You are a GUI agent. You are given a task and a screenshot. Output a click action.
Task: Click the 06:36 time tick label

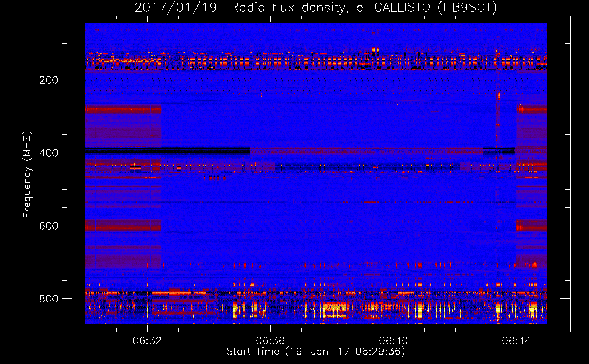click(x=270, y=341)
